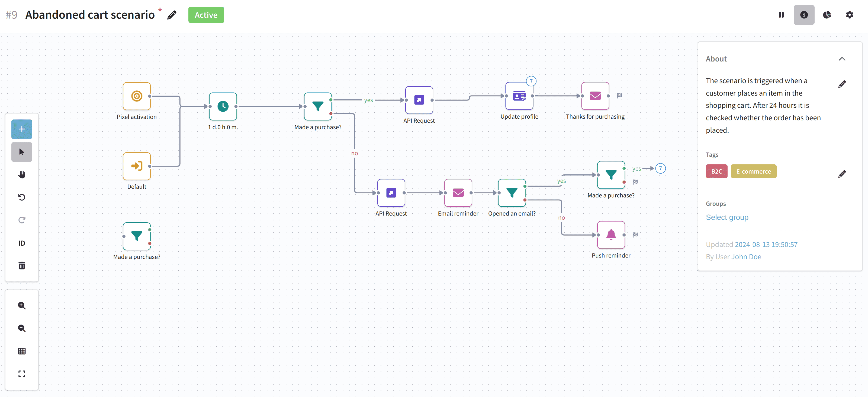868x397 pixels.
Task: Collapse the About panel chevron
Action: point(842,59)
